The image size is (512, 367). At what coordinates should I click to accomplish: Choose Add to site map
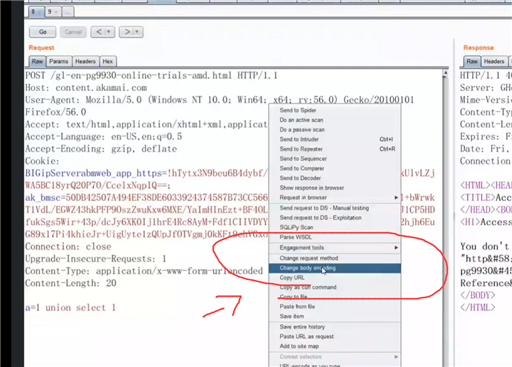(x=335, y=346)
